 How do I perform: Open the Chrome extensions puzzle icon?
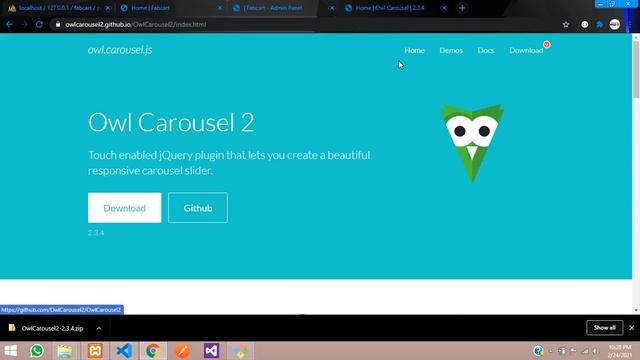(600, 24)
